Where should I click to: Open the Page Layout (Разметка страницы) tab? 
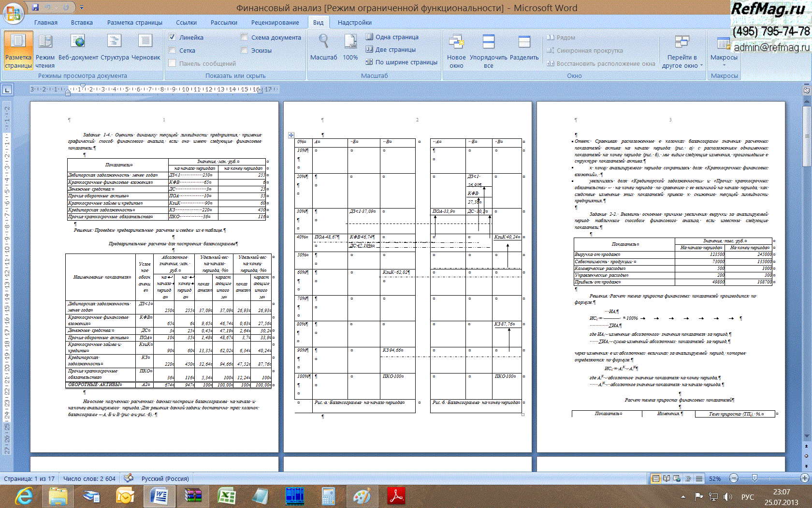tap(134, 22)
